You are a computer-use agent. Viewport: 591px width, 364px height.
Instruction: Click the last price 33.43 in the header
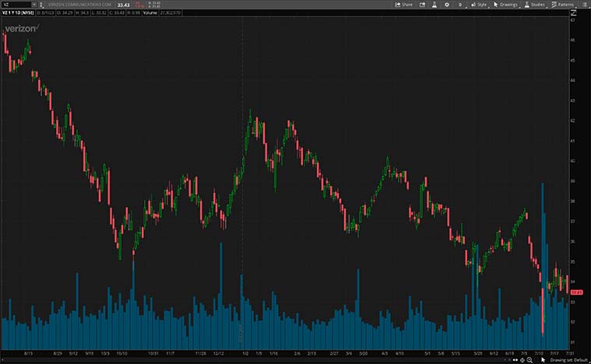click(123, 5)
